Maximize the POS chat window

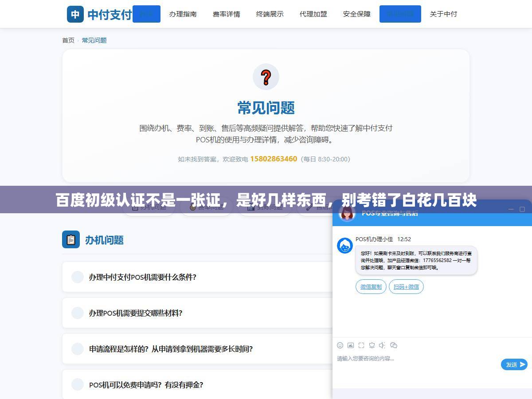point(522,209)
